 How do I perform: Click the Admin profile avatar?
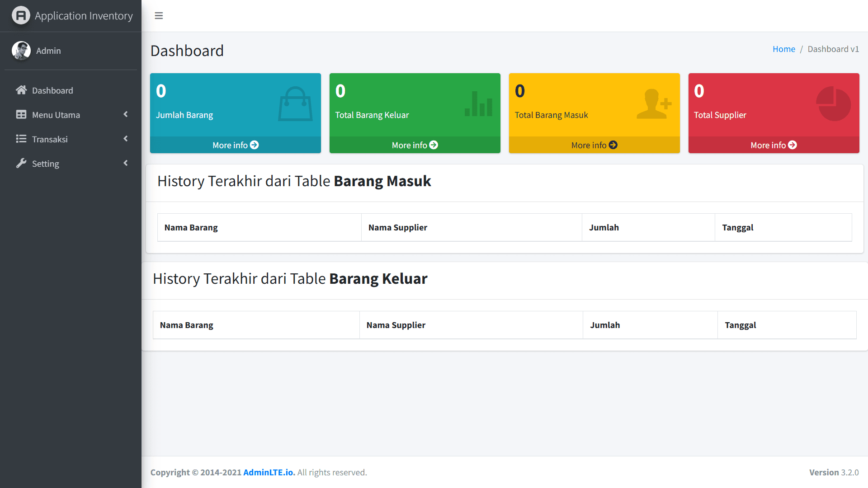click(x=21, y=51)
